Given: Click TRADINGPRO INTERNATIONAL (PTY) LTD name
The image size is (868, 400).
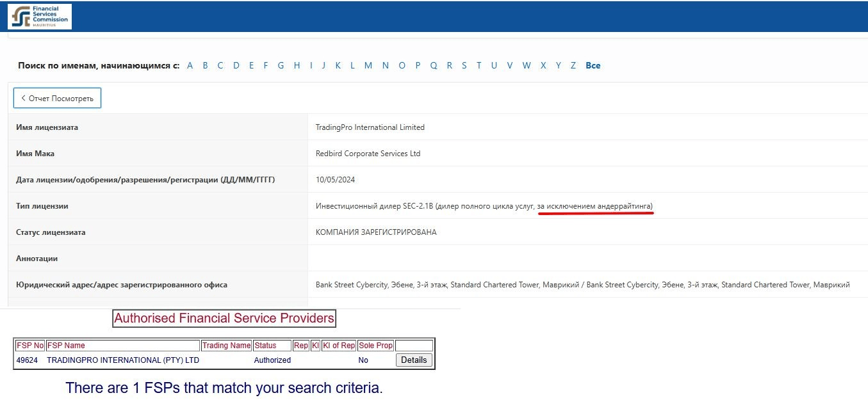Looking at the screenshot, I should (x=123, y=360).
